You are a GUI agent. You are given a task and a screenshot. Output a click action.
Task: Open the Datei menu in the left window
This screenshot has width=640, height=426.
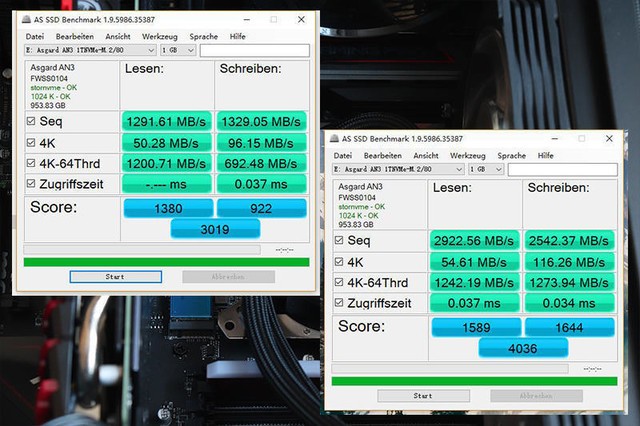(35, 36)
